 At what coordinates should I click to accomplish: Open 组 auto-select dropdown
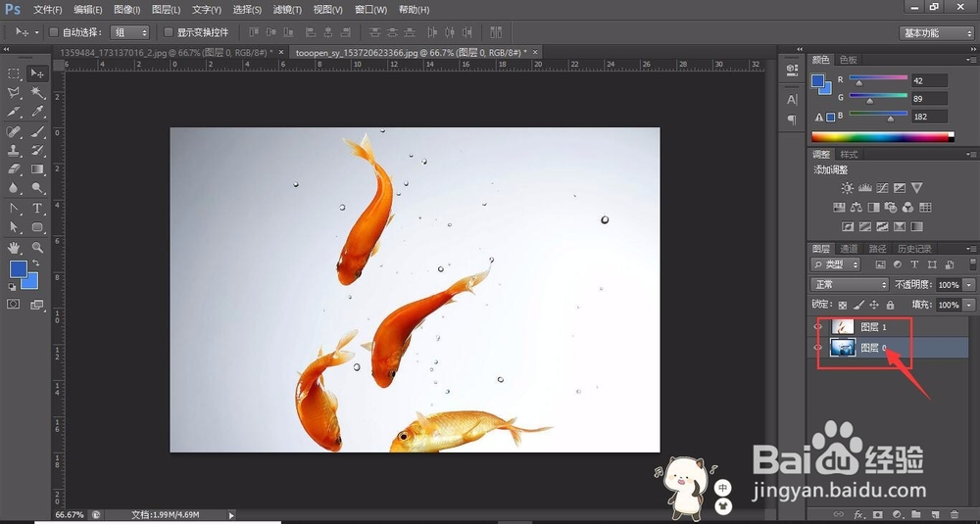tap(129, 32)
